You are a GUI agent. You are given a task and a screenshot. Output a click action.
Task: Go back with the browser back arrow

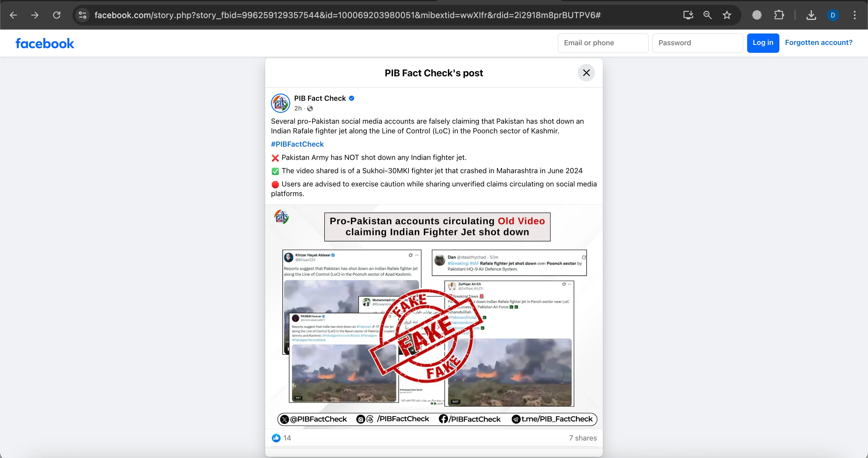[13, 15]
